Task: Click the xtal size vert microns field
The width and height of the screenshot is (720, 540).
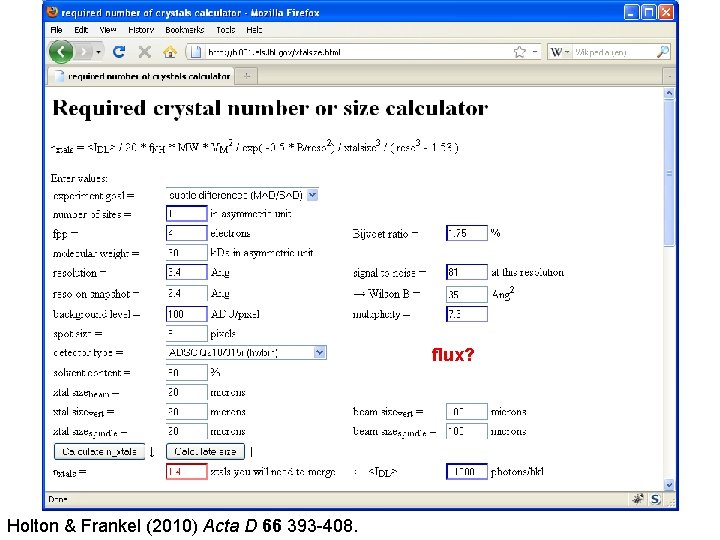Action: click(186, 411)
